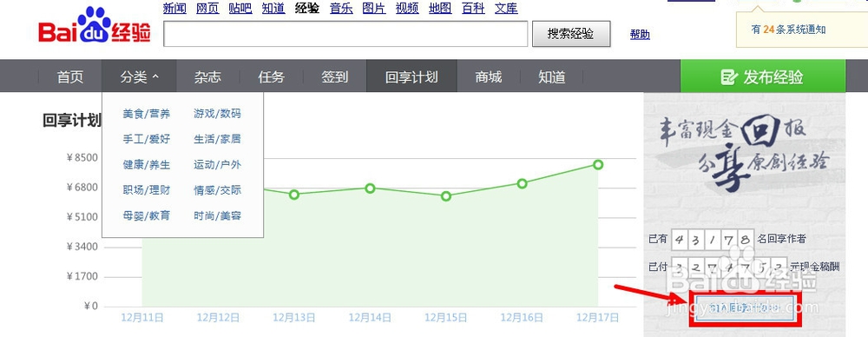Viewport: 868px width, 337px height.
Task: Open the 网页 link
Action: pyautogui.click(x=207, y=9)
